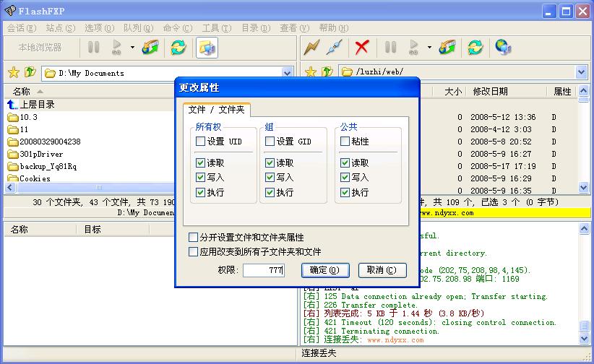Toggle the 粘性 sticky checkbox
The height and width of the screenshot is (364, 594).
345,142
